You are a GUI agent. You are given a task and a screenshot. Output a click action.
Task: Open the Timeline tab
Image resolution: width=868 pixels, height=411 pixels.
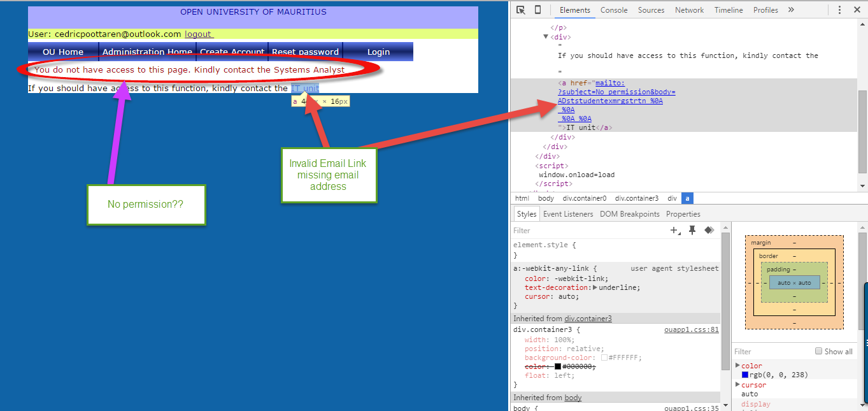tap(729, 10)
